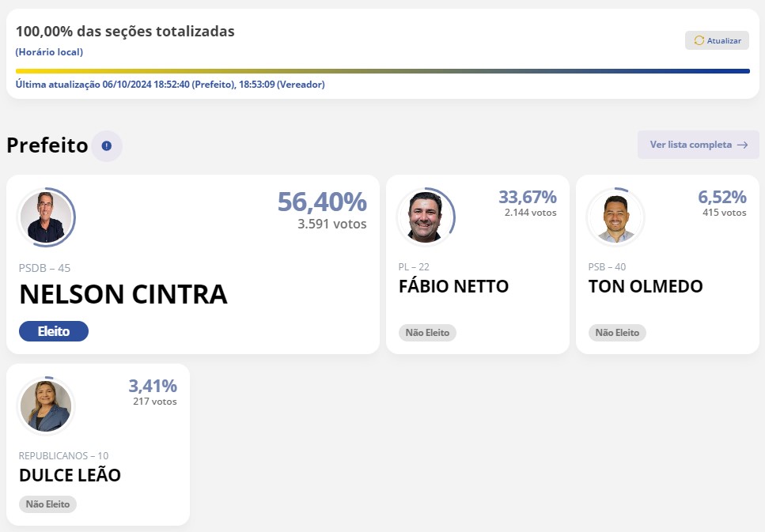
Task: Click the arrow icon in Ver lista completa
Action: 743,145
